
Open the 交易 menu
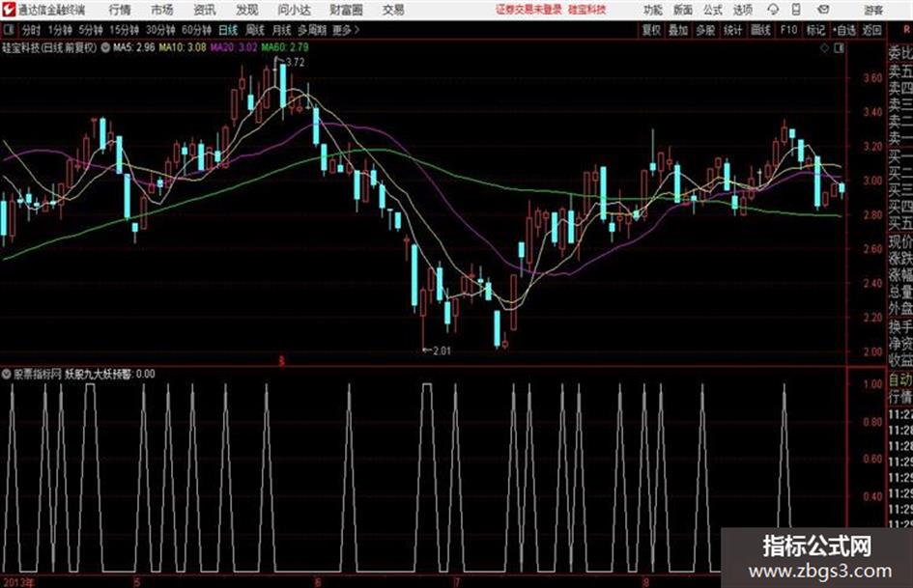(x=393, y=10)
